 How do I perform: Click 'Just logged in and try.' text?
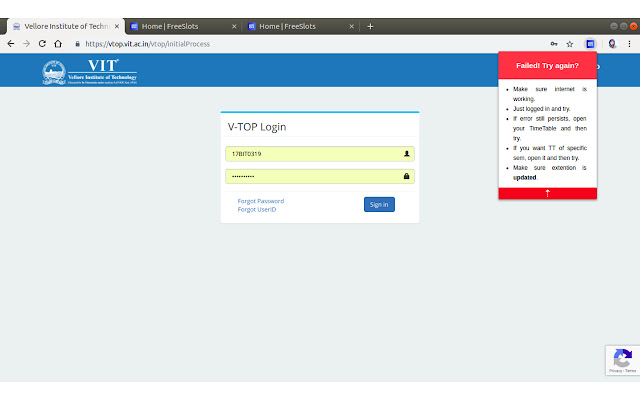click(541, 109)
